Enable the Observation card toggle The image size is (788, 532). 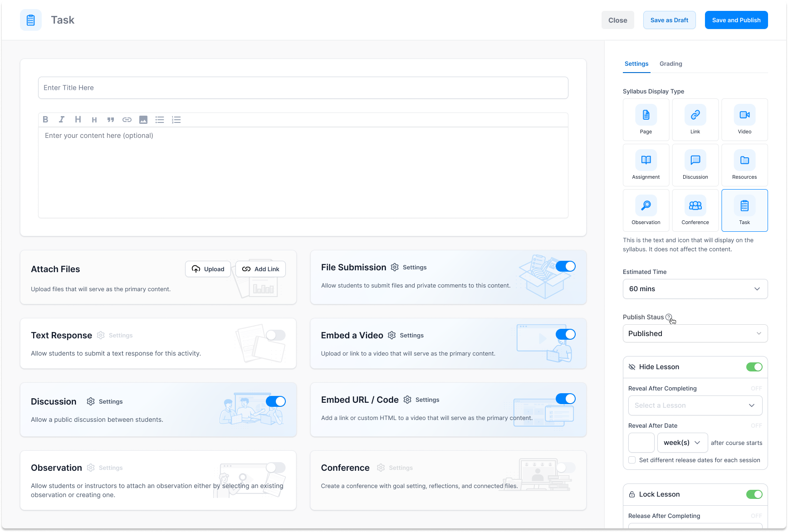[x=276, y=468]
